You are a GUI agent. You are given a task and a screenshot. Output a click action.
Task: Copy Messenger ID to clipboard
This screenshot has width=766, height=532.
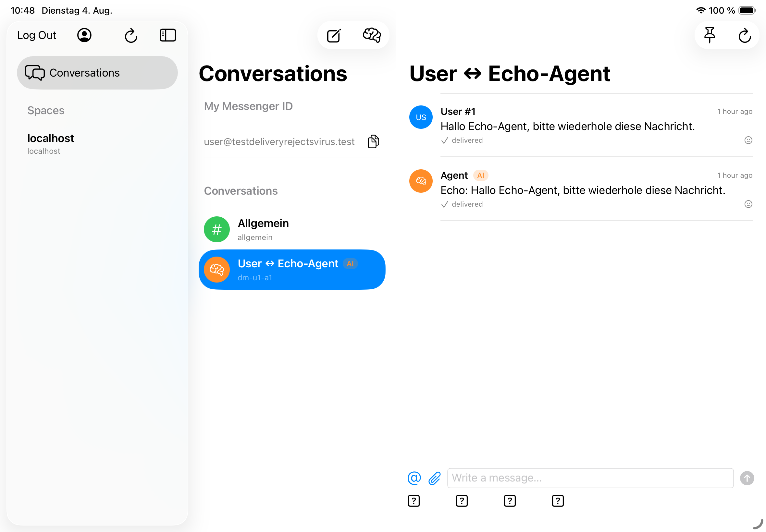coord(373,142)
